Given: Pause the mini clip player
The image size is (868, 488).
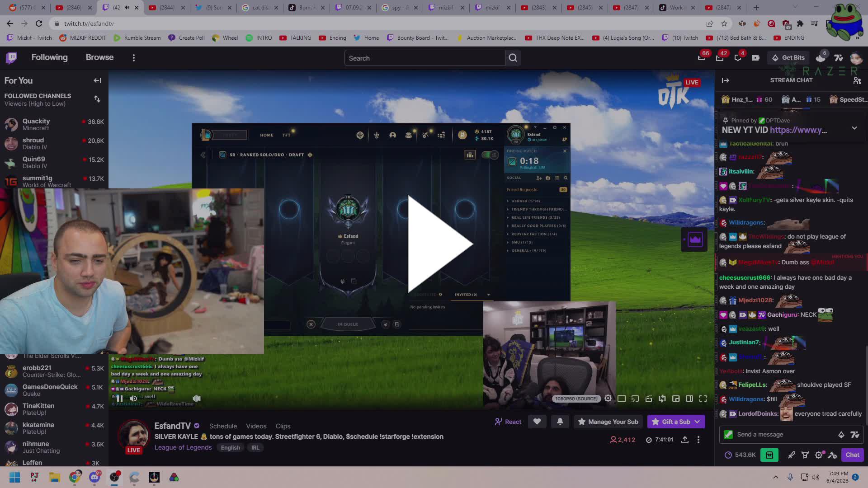Looking at the screenshot, I should pos(119,398).
